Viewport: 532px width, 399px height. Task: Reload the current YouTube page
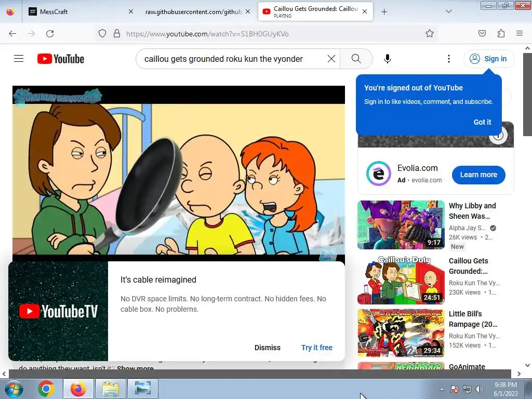(x=50, y=34)
